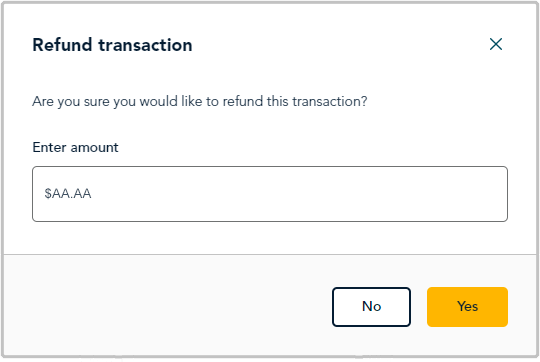Click the word 'amount' in the label
Viewport: 540px width, 362px height.
pos(94,148)
